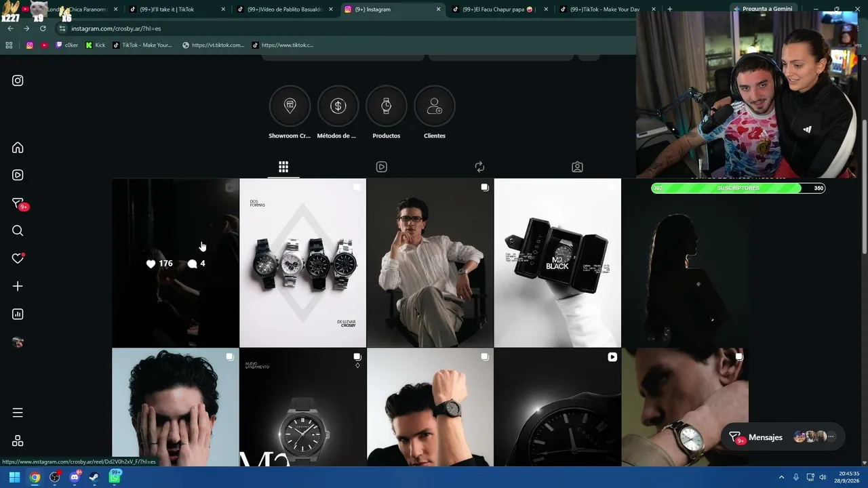Click the Create new post plus icon
Screen dimensions: 868x488
(x=18, y=286)
